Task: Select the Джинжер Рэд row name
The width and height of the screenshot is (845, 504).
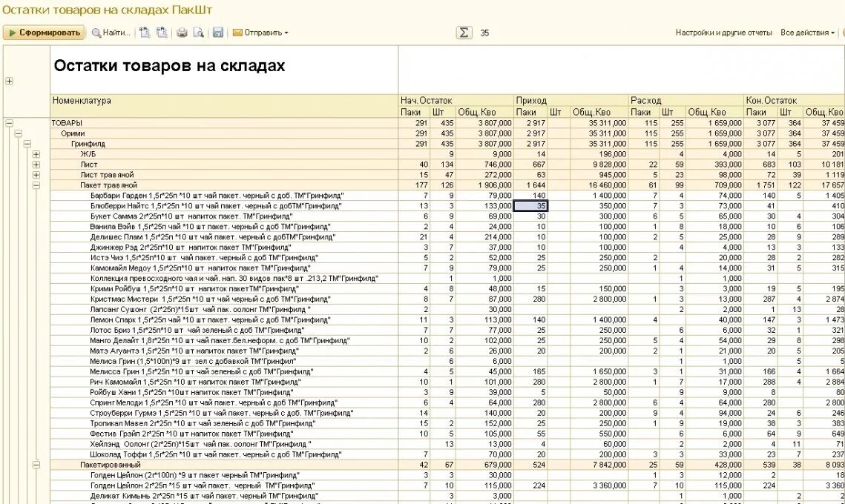Action: (191, 247)
